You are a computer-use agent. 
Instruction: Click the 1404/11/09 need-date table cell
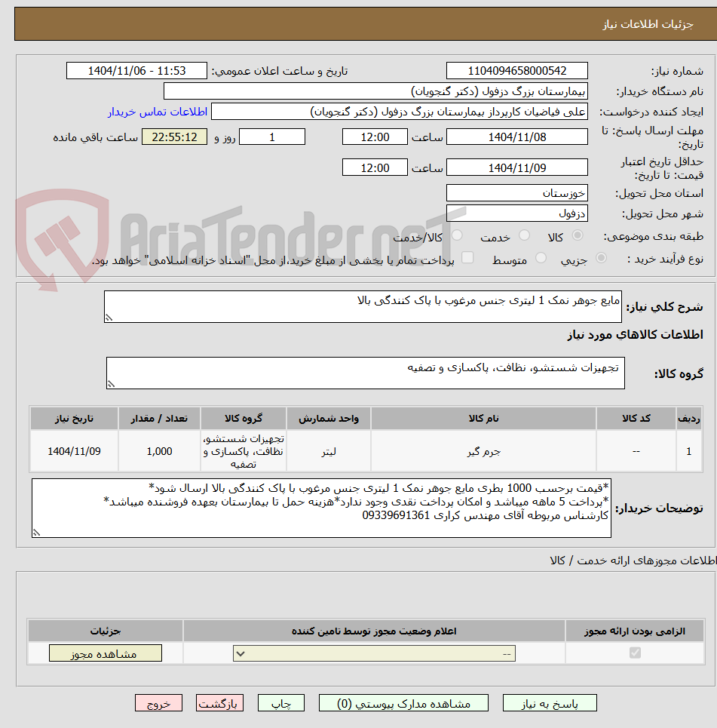(74, 451)
